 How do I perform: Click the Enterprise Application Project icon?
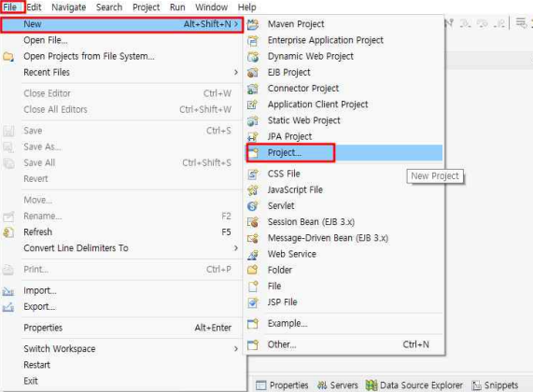coord(253,40)
